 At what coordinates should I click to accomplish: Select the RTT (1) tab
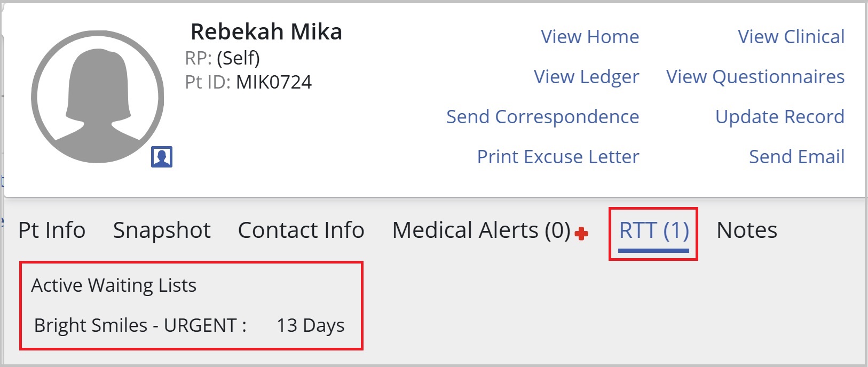point(654,230)
